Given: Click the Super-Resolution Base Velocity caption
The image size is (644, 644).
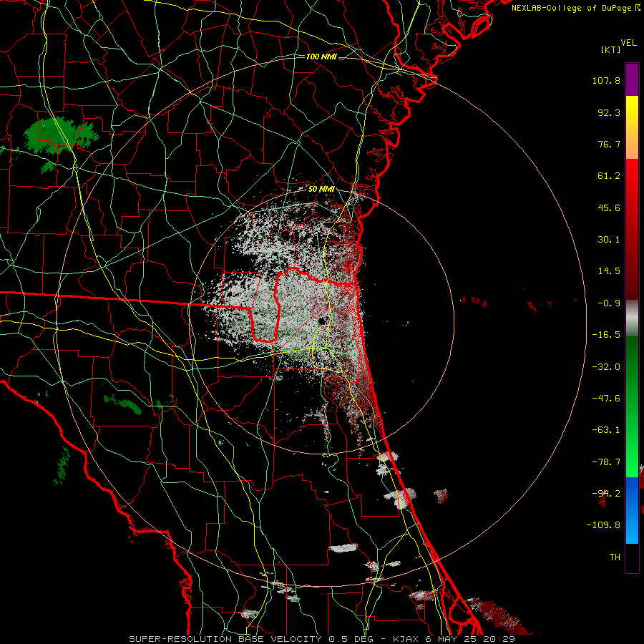Looking at the screenshot, I should pos(322,639).
